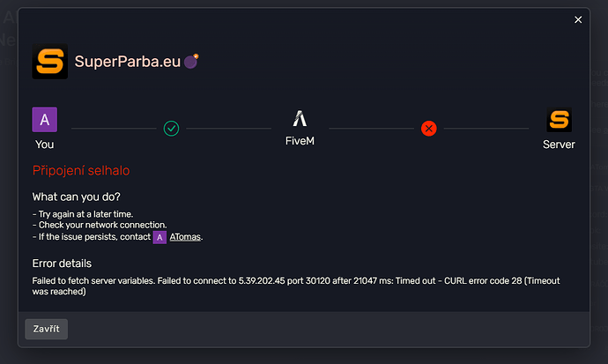Click the Zavřít button
The image size is (608, 364).
point(46,329)
